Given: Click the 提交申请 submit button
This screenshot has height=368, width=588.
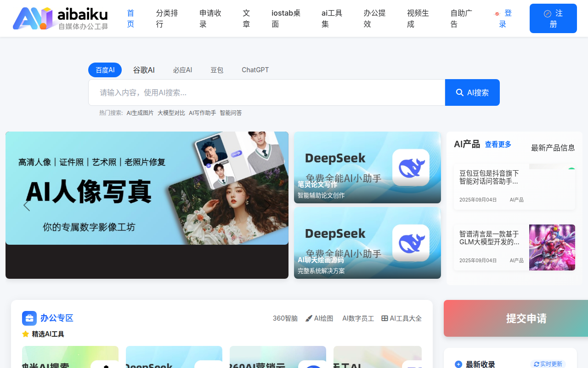Looking at the screenshot, I should (x=516, y=318).
